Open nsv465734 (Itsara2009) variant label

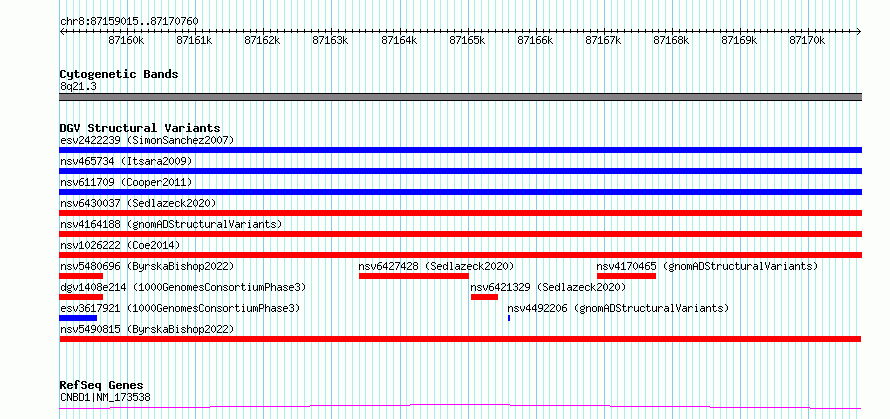[126, 161]
